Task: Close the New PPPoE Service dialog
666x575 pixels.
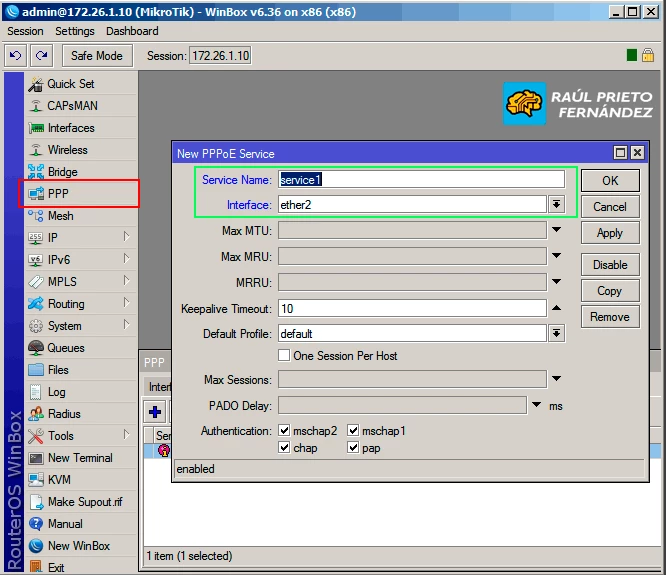Action: [638, 152]
